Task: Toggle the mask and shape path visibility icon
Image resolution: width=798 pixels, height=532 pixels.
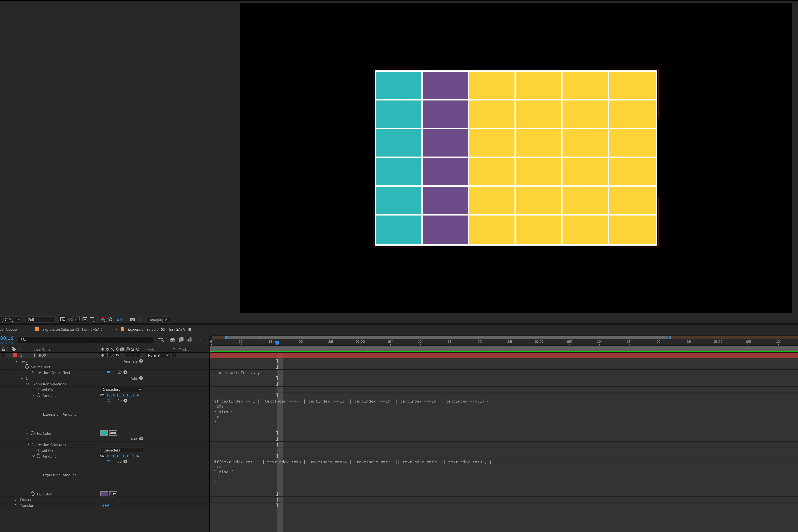Action: click(77, 320)
